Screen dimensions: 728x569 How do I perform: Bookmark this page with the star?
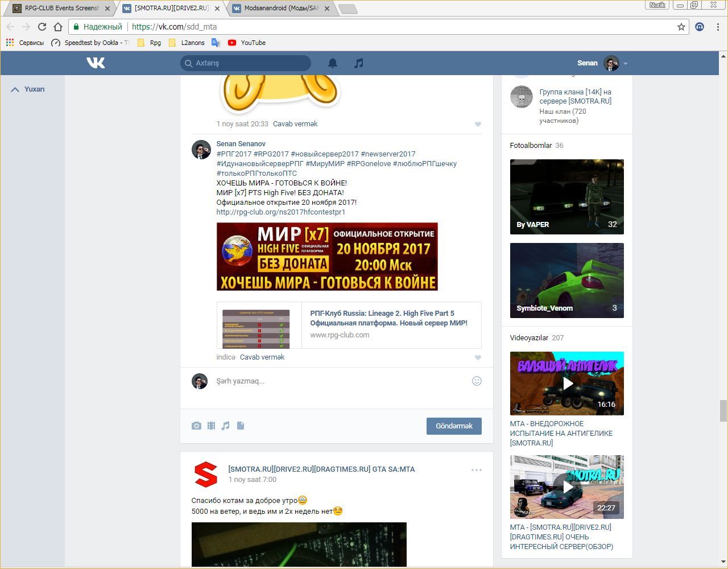(x=681, y=27)
